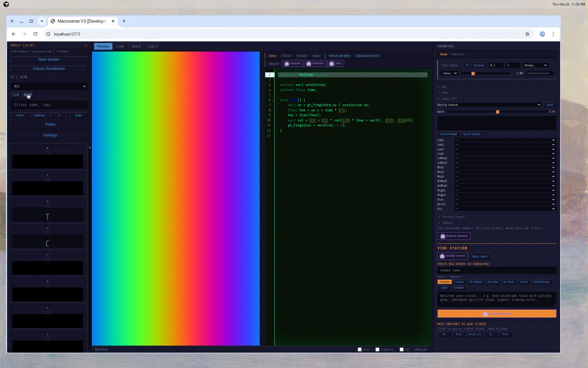Reload the browser page
Screen dimensions: 588x368
35,34
